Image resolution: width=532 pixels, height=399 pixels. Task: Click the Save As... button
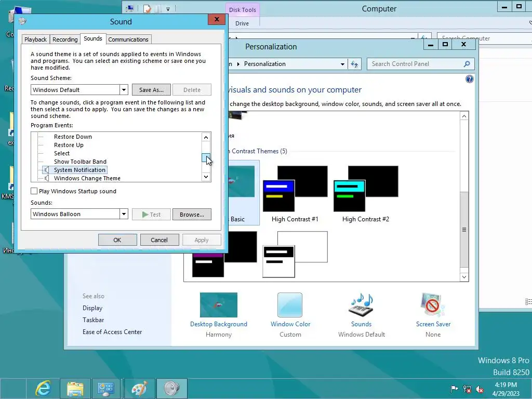coord(151,90)
